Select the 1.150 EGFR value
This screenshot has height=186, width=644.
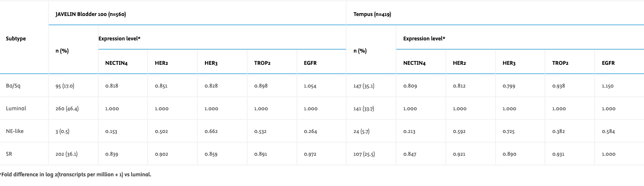pos(608,86)
